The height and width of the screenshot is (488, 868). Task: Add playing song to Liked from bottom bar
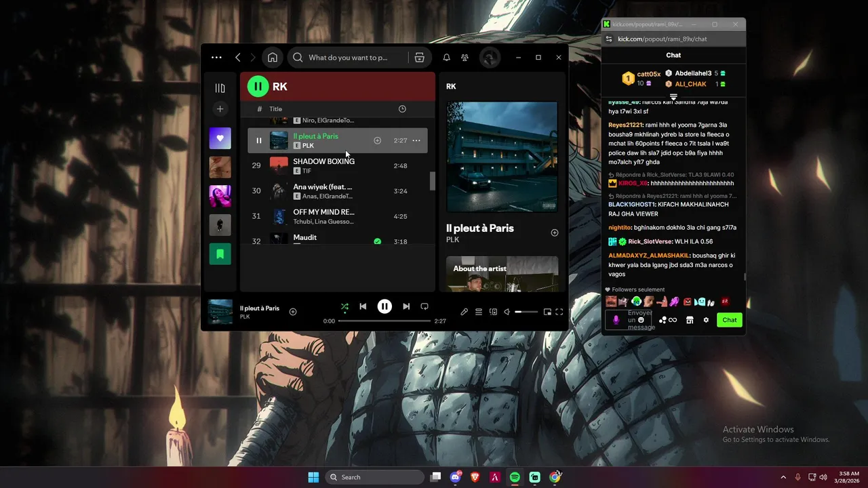(x=293, y=312)
